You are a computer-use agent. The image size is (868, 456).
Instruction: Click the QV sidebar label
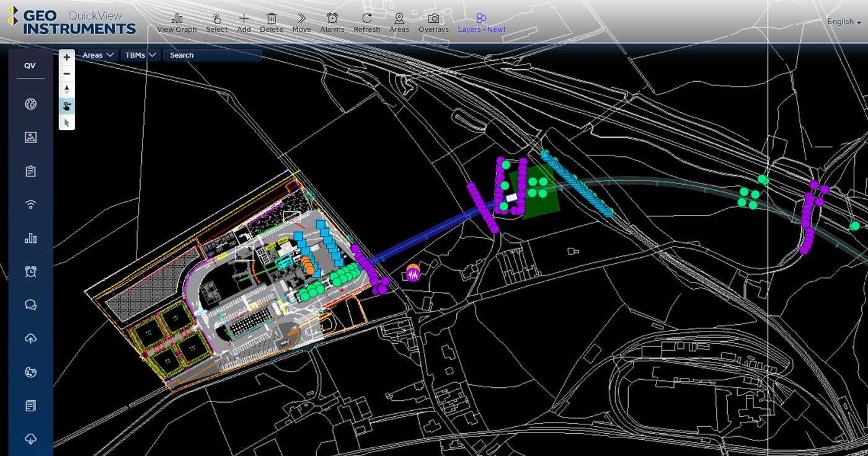point(30,66)
